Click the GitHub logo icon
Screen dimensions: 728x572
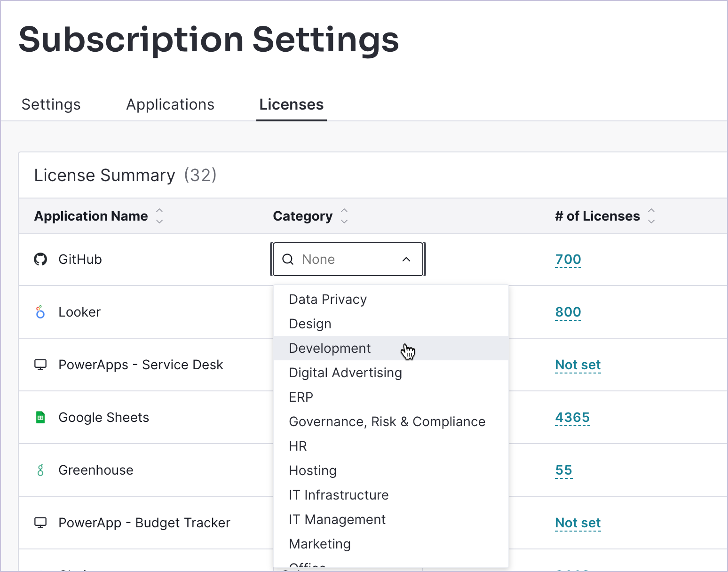(40, 259)
